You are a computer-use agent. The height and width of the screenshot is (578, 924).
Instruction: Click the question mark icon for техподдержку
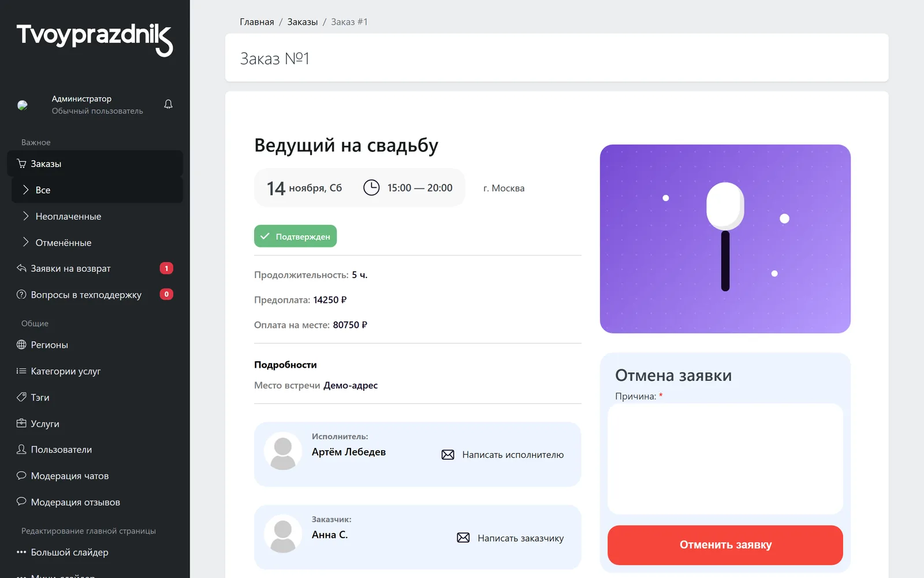[21, 294]
